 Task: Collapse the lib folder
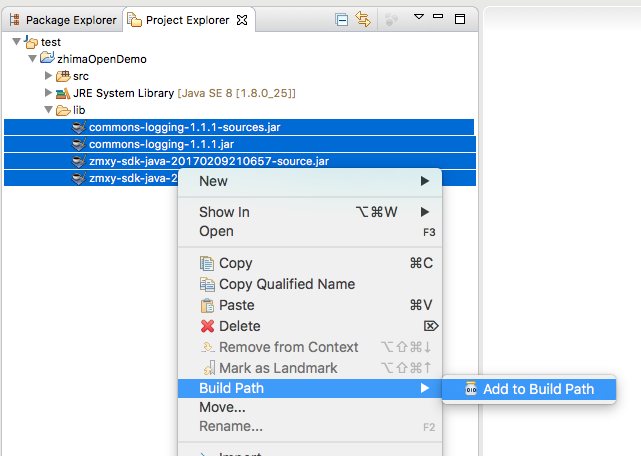[49, 110]
